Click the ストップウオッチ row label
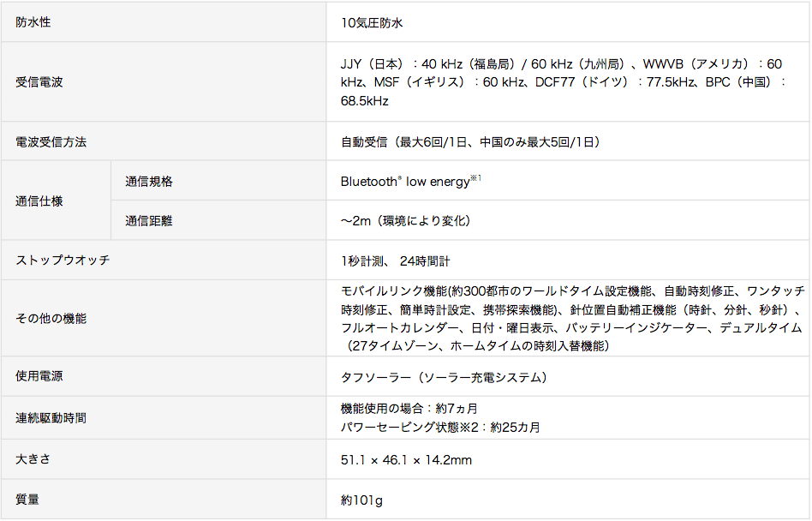 [x=63, y=260]
